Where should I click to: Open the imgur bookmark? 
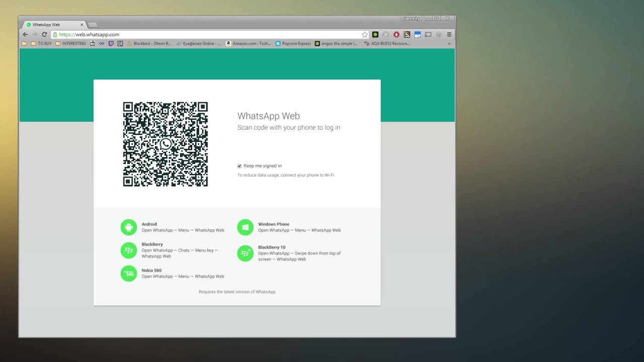click(336, 44)
